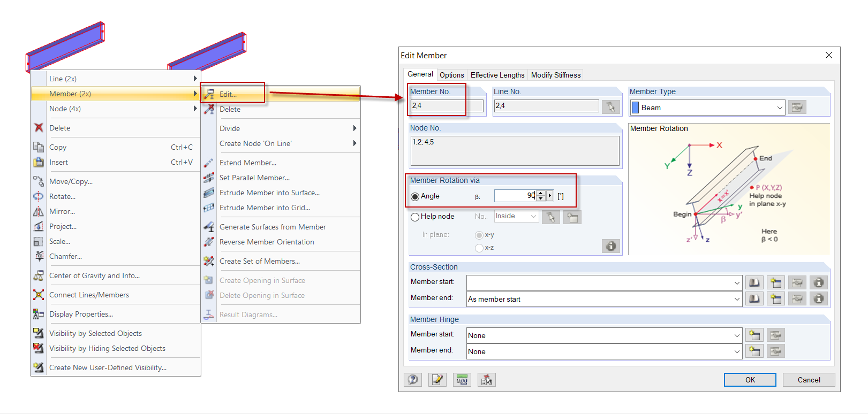Select the x-z plane radio button
The height and width of the screenshot is (414, 868).
(x=479, y=248)
